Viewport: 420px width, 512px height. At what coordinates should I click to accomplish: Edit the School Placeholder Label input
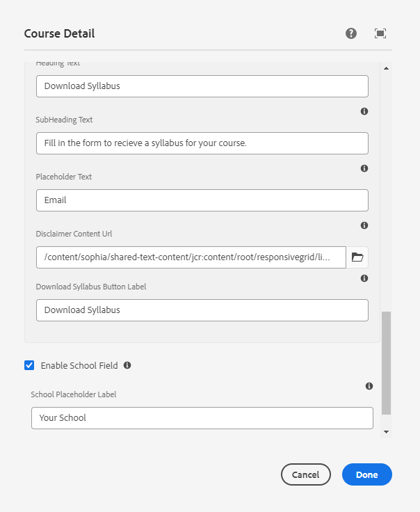click(202, 418)
